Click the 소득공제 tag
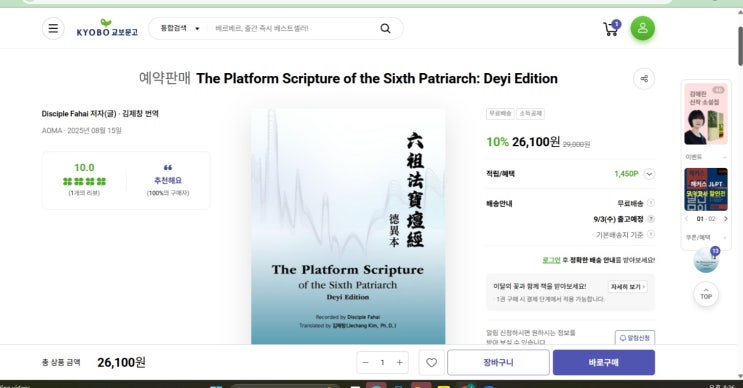Screen dimensions: 743x388 (530, 114)
